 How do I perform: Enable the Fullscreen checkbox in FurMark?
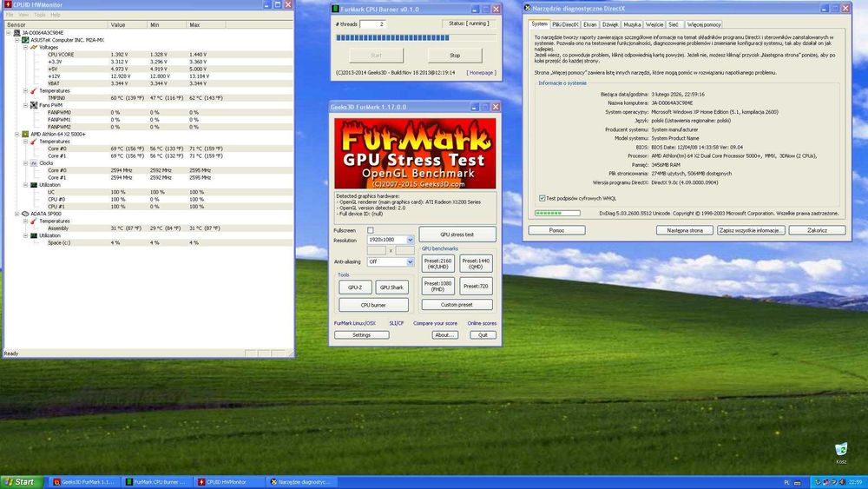click(371, 230)
